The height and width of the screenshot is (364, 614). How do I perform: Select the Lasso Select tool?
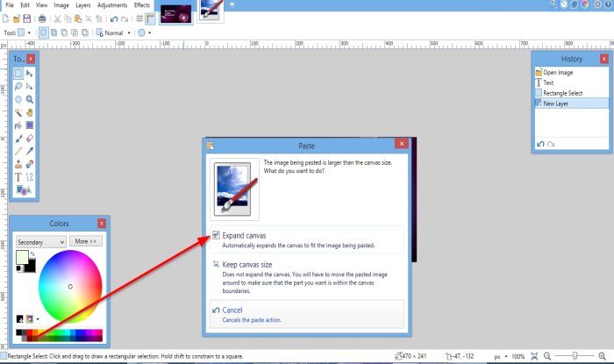[x=18, y=87]
